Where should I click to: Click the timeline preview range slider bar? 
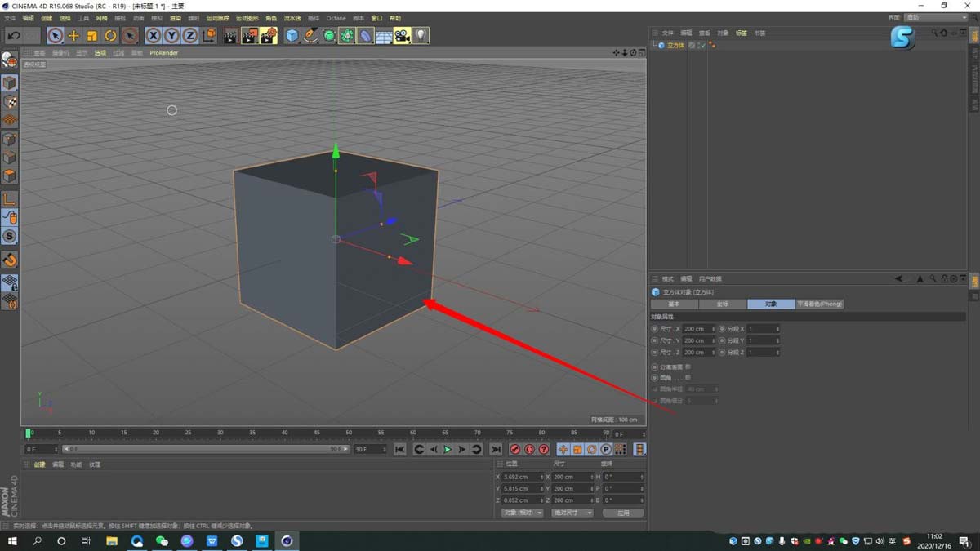pyautogui.click(x=206, y=449)
